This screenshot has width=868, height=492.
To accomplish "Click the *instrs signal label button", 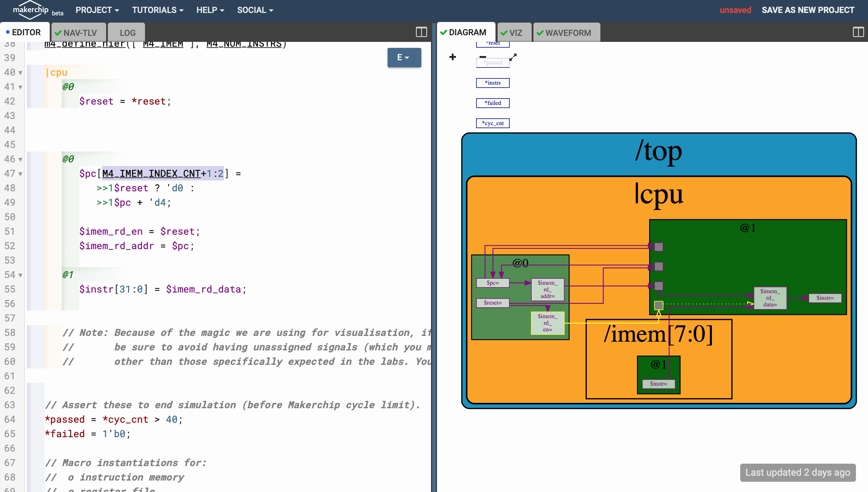I will [492, 83].
